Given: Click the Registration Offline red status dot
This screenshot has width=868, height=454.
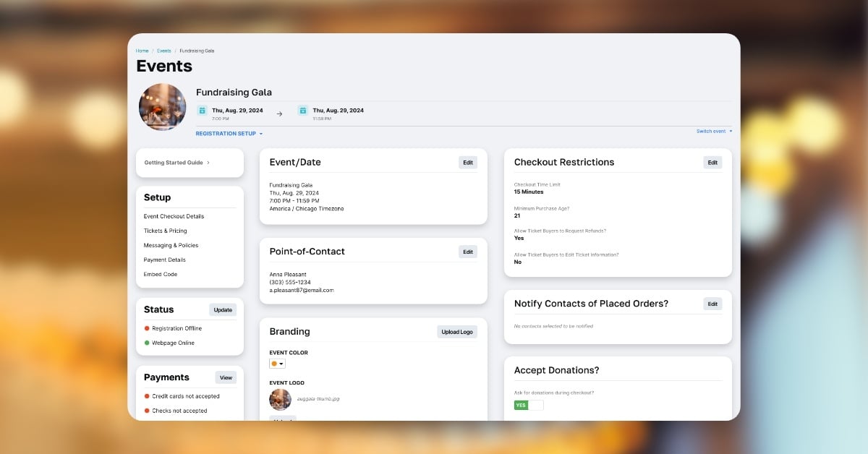Looking at the screenshot, I should [x=147, y=328].
